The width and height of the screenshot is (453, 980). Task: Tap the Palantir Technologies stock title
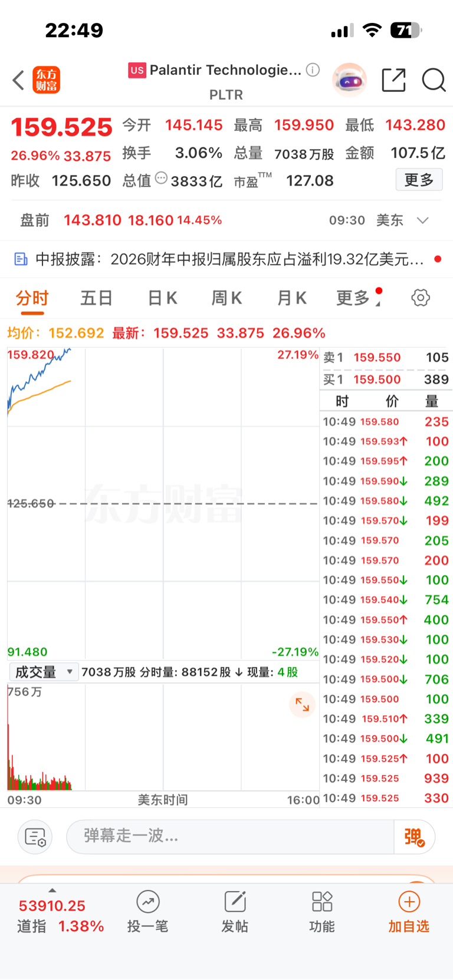[x=225, y=70]
